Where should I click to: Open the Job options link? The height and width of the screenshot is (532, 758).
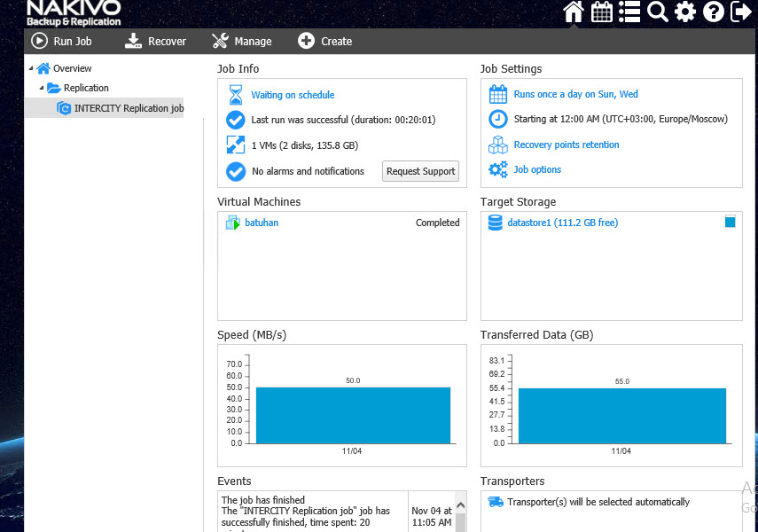pyautogui.click(x=537, y=169)
